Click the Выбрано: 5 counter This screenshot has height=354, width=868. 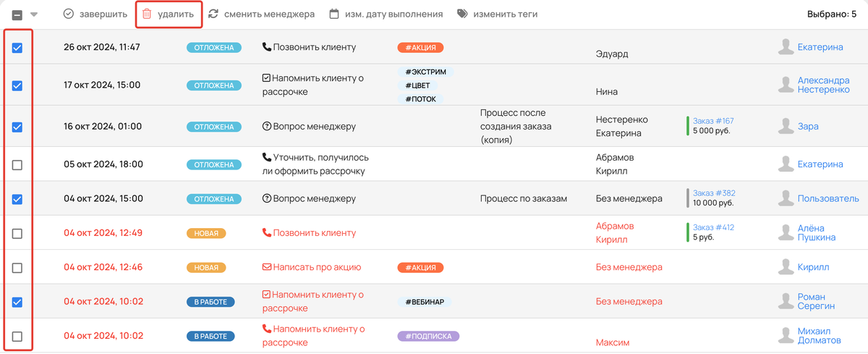coord(832,14)
